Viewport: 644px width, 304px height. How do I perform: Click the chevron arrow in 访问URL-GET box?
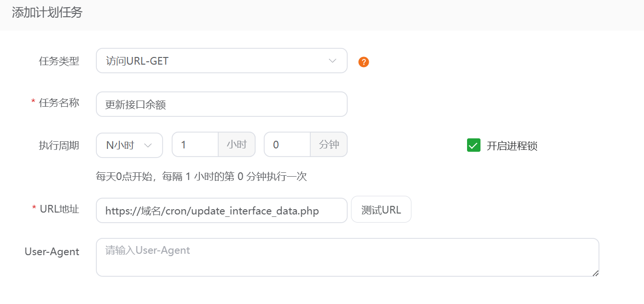(x=332, y=61)
